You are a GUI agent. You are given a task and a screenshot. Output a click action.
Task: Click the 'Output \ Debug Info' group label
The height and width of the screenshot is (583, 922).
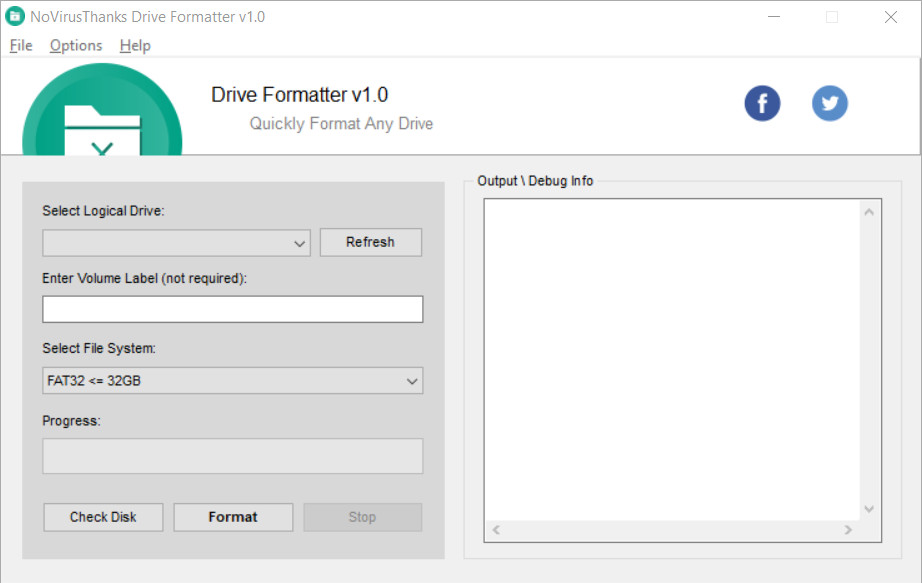(535, 181)
